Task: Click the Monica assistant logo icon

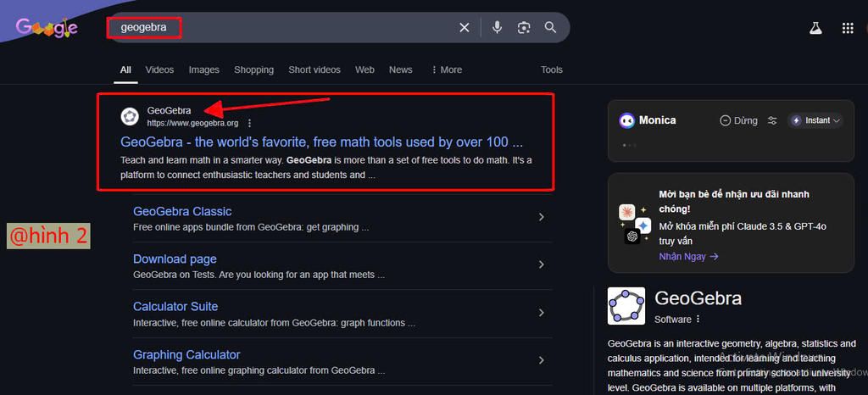Action: tap(626, 120)
